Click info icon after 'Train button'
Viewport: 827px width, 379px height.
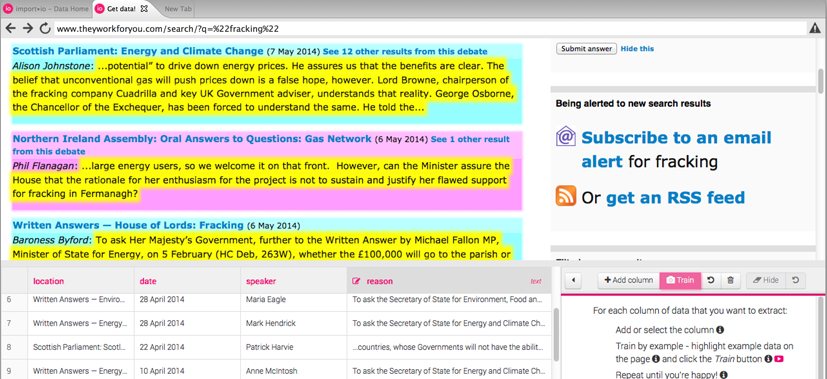(768, 359)
